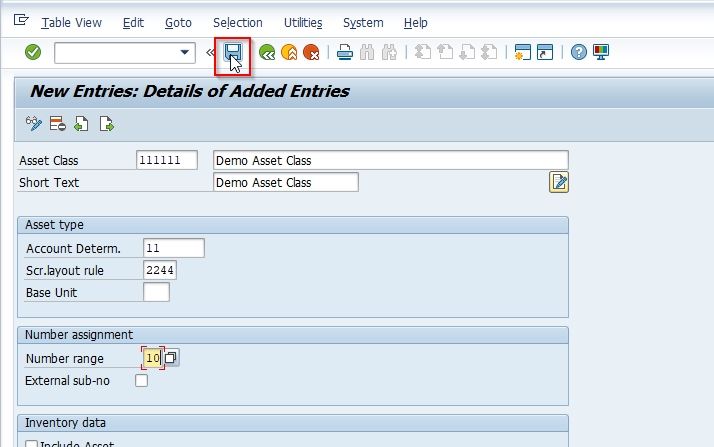The width and height of the screenshot is (714, 447).
Task: Open the System menu
Action: [363, 22]
